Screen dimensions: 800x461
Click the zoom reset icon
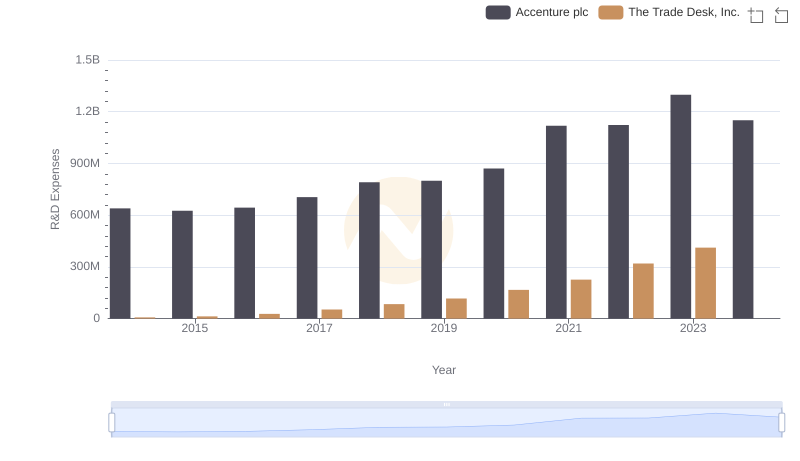coord(781,15)
